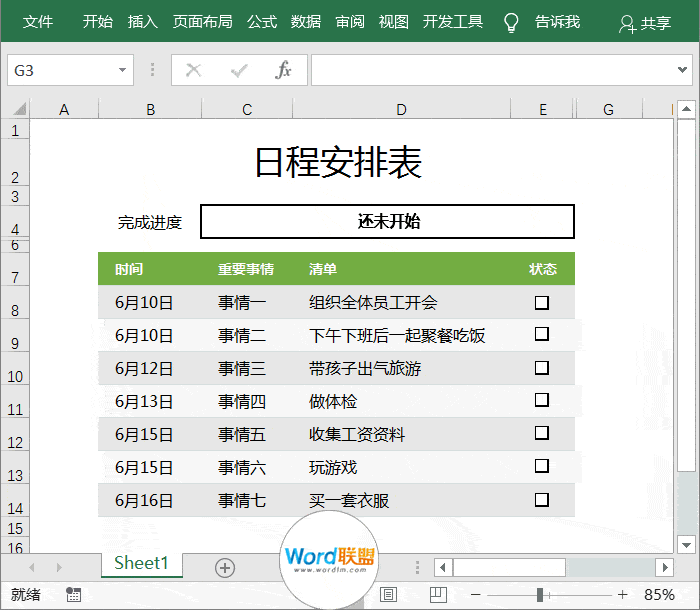Select the 日程安排表 title cell

tap(338, 162)
